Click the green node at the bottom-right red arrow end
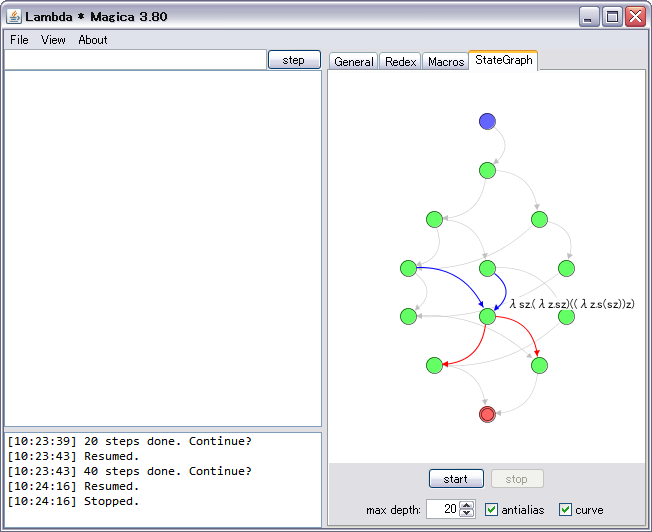The width and height of the screenshot is (652, 532). coord(539,365)
